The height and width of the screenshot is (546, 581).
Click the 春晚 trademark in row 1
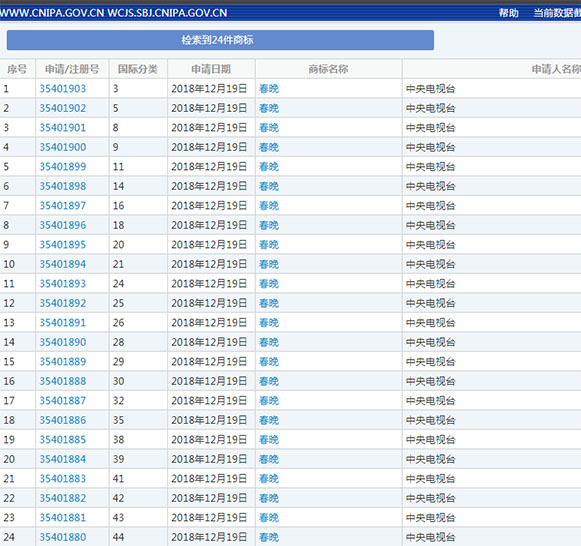269,89
